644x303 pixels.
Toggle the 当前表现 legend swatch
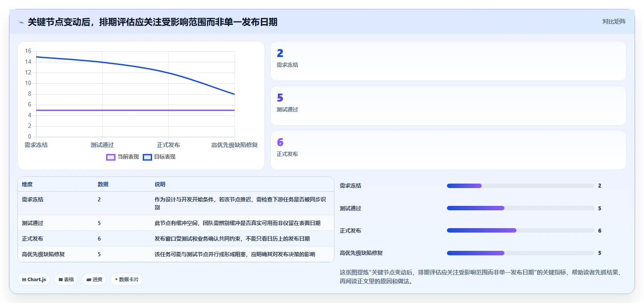111,157
